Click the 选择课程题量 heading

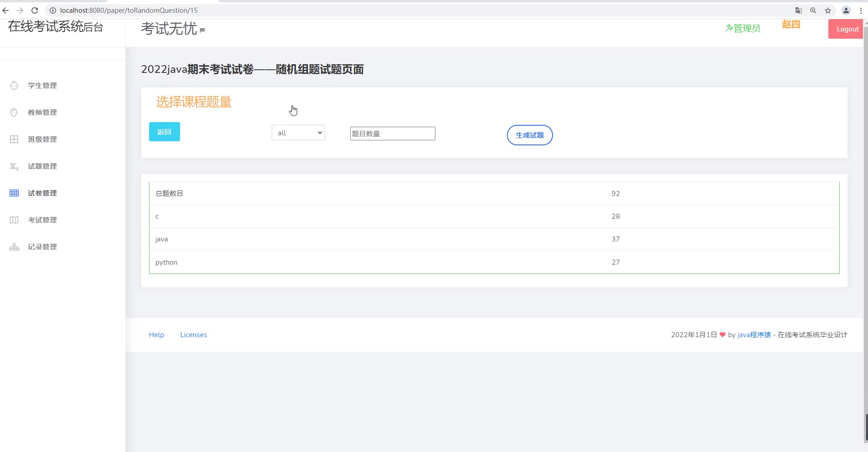click(194, 102)
